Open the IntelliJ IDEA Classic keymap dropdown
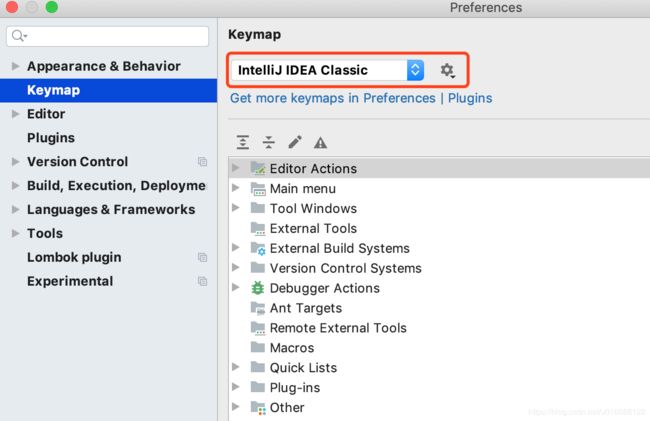The width and height of the screenshot is (650, 421). [327, 70]
